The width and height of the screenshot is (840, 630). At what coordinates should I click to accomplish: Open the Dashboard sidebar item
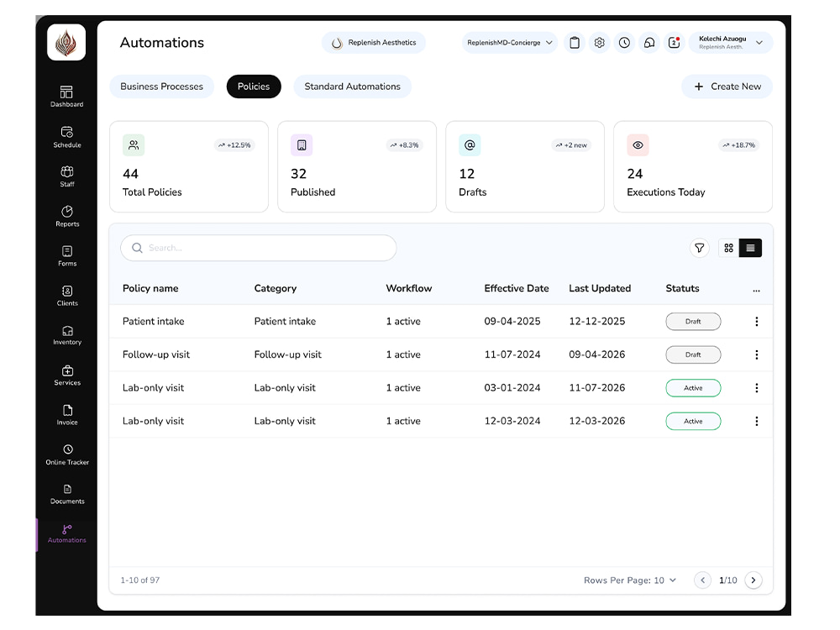click(67, 97)
